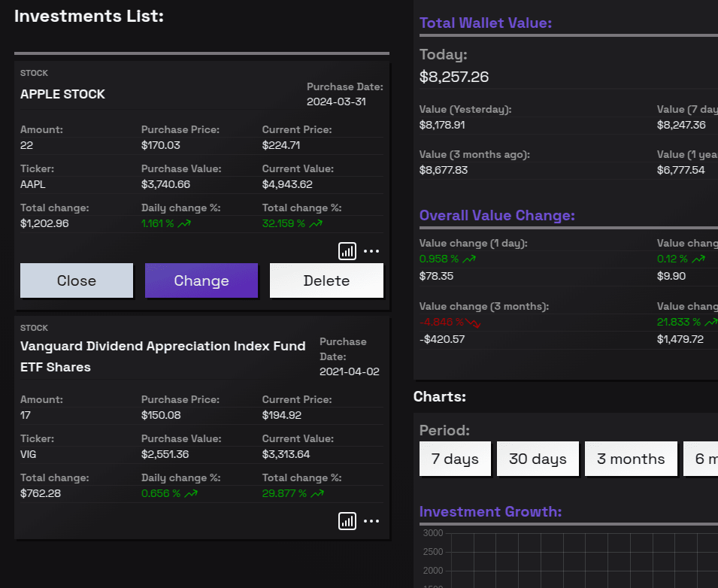The image size is (718, 588).
Task: Click the scrollbar above the investments list
Action: [x=201, y=53]
